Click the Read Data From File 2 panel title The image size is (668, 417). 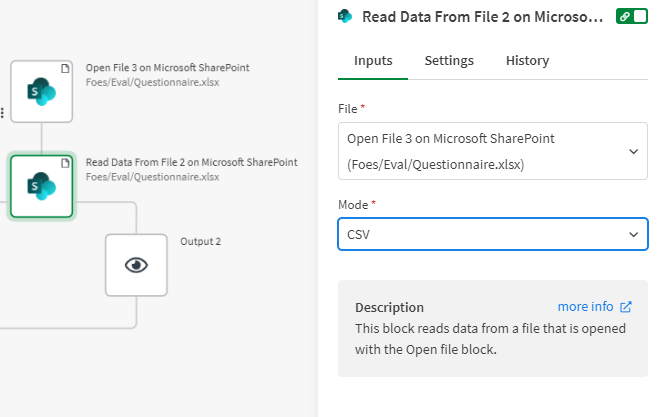(483, 16)
